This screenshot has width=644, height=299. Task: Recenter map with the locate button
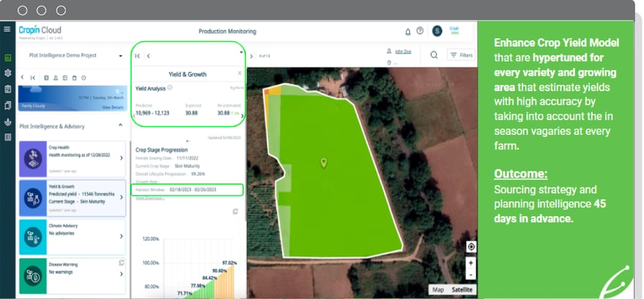tap(471, 247)
